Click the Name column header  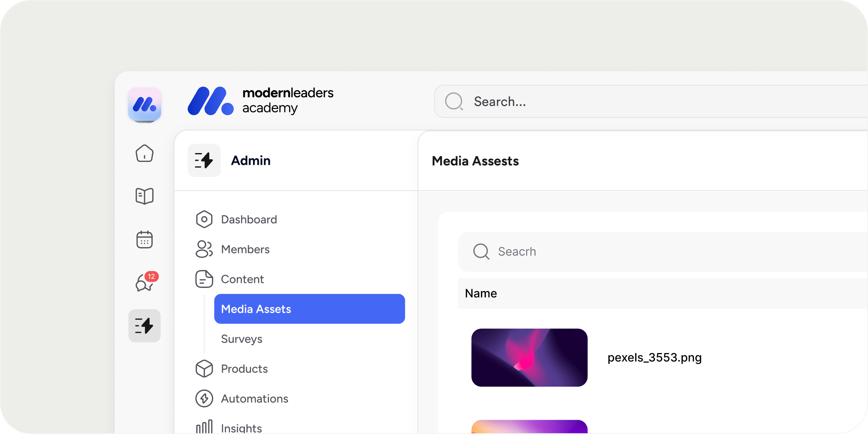click(481, 293)
